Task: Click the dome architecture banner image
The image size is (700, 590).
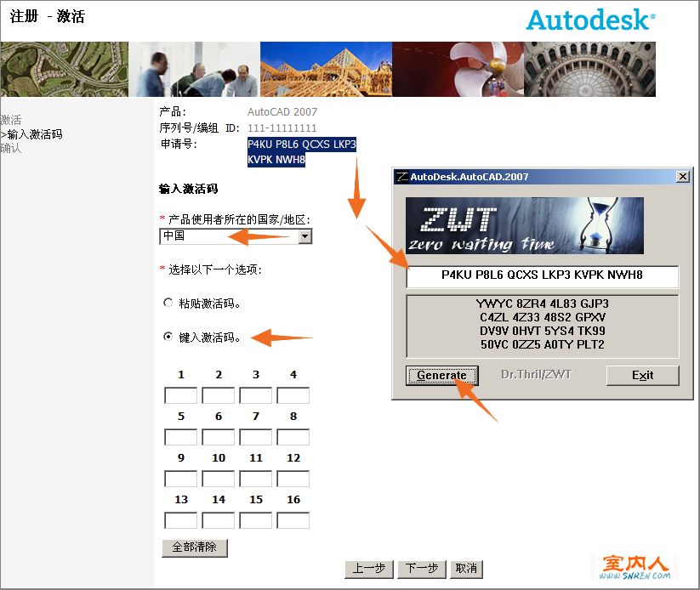Action: click(x=589, y=69)
